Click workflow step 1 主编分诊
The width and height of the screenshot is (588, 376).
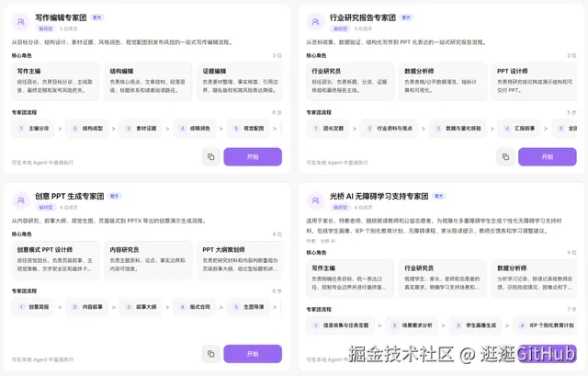(33, 129)
